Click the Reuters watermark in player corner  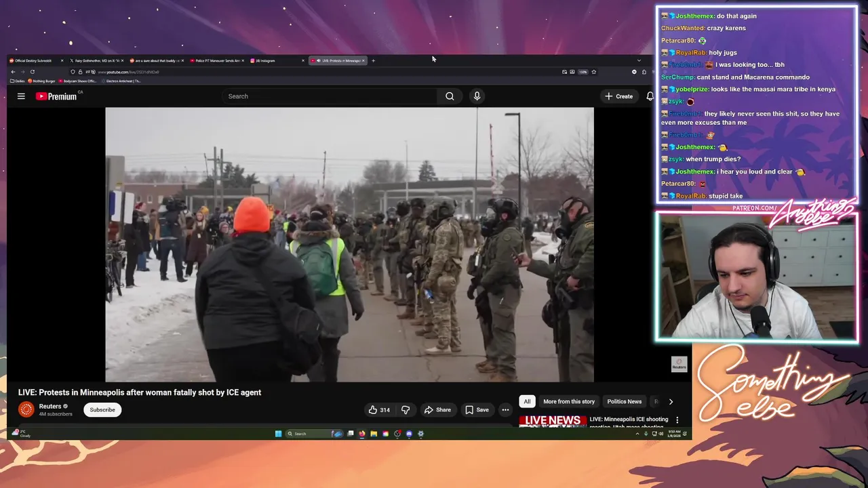679,364
